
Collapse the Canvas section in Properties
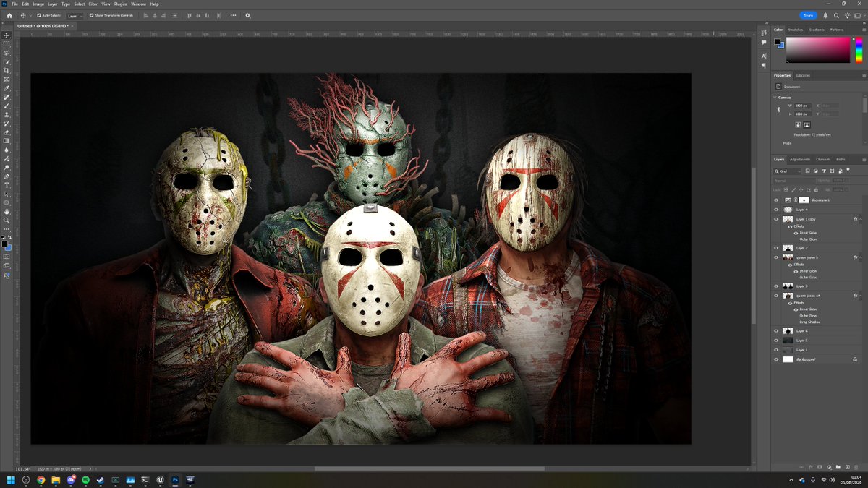[776, 98]
